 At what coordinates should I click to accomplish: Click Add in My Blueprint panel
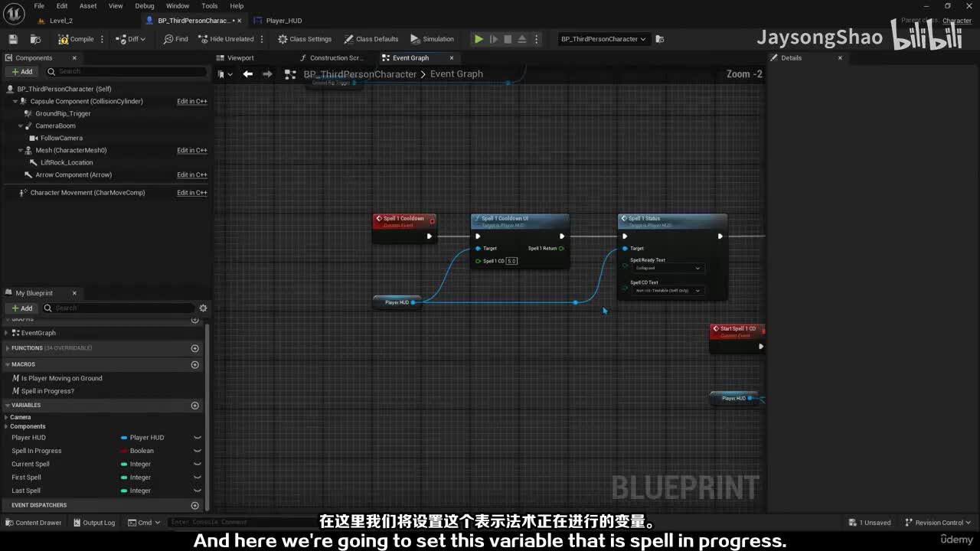(x=21, y=308)
